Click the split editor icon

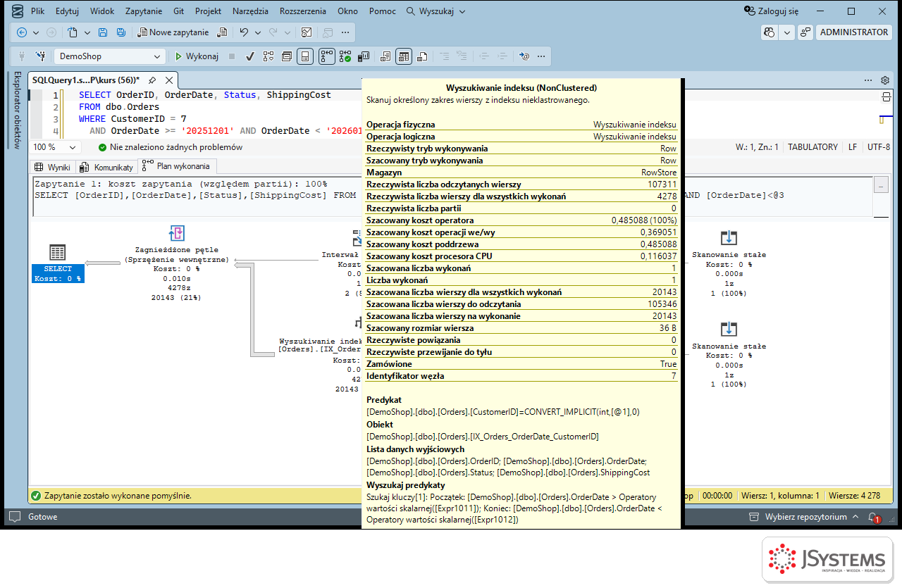(886, 96)
